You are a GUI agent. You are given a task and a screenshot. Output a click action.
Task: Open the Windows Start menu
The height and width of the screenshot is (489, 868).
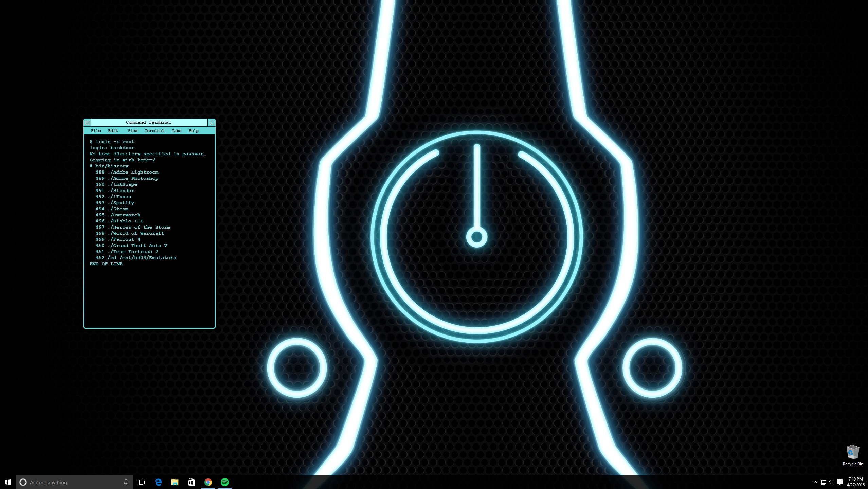pyautogui.click(x=8, y=482)
